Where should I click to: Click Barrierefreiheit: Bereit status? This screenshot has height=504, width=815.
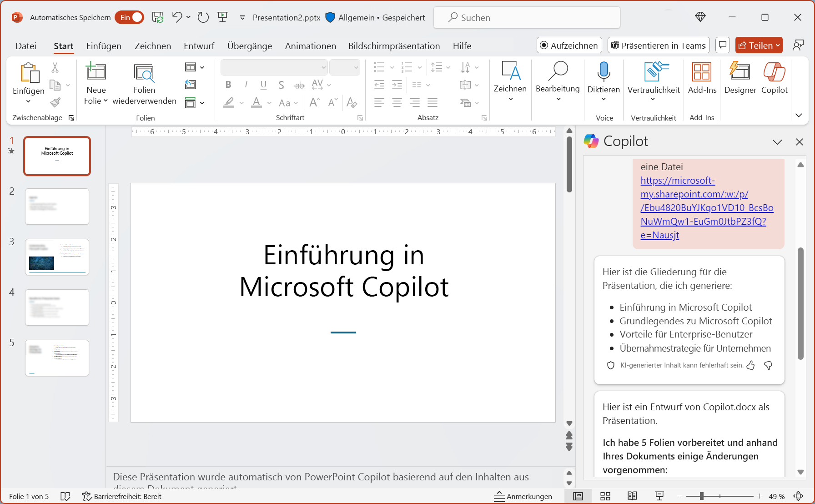pos(121,496)
